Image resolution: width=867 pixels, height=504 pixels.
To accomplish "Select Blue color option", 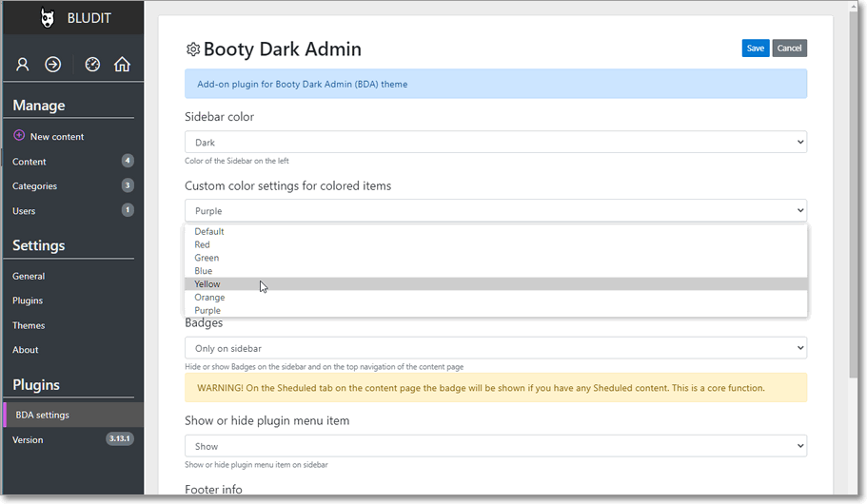I will (496, 271).
